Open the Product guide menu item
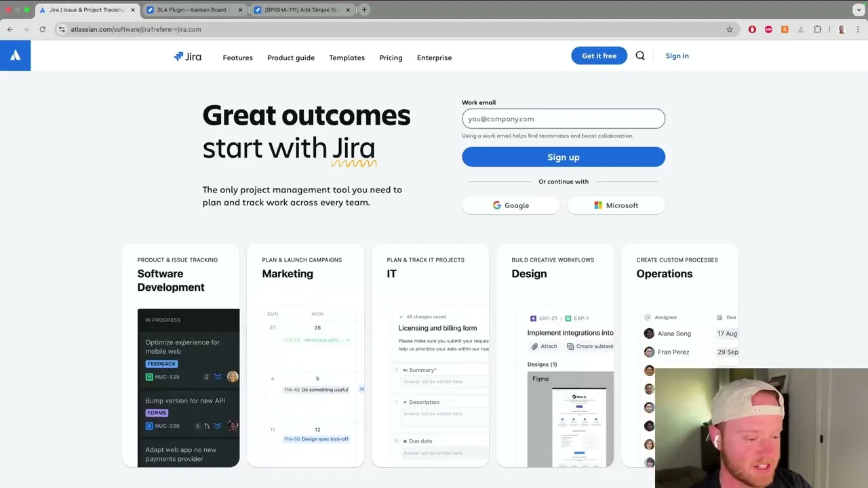 291,58
